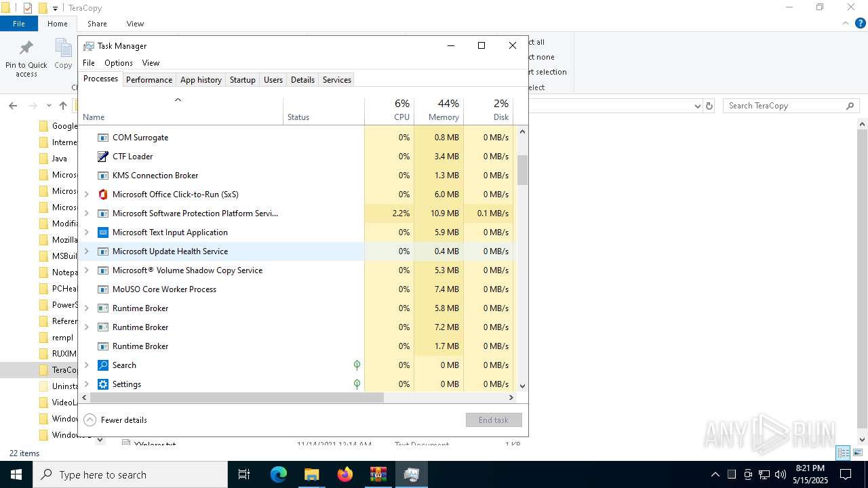The height and width of the screenshot is (488, 868).
Task: Open the Explorer Help question mark icon
Action: (861, 23)
